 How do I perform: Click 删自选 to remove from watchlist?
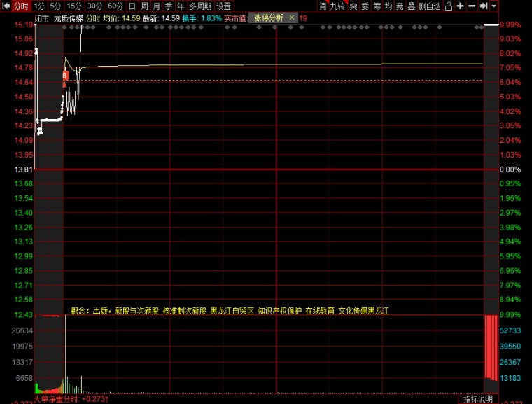click(x=430, y=6)
